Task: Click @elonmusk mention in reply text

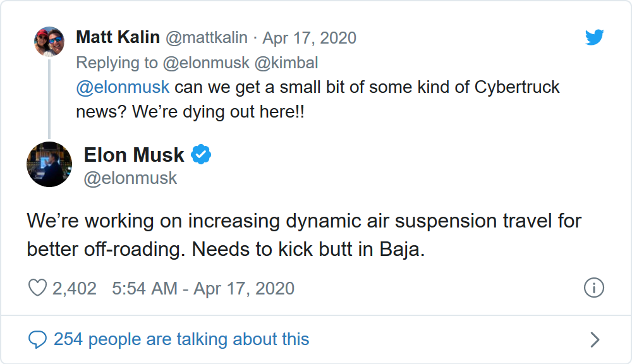Action: (123, 87)
